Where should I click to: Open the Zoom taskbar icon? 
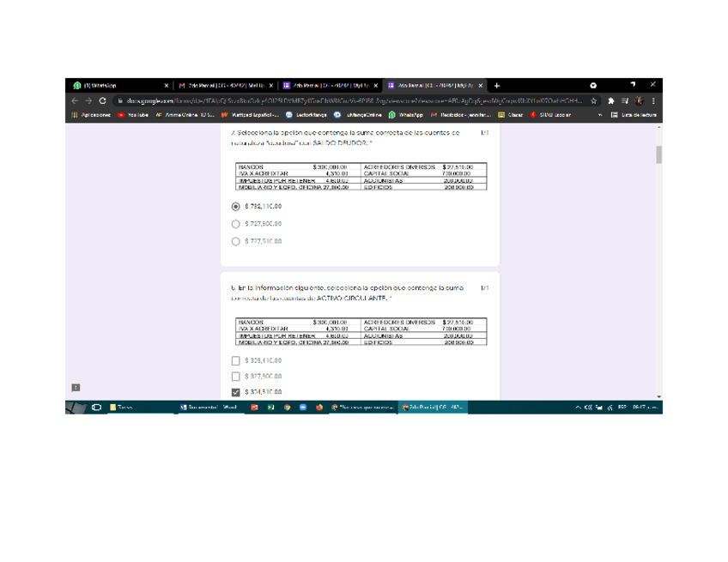point(303,408)
